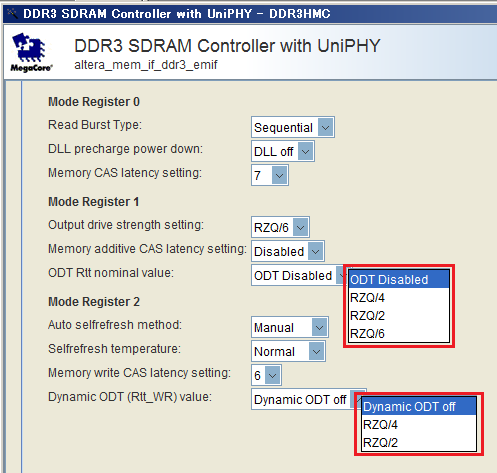Open Memory additive CAS latency dropdown
Image resolution: width=497 pixels, height=473 pixels.
click(288, 251)
